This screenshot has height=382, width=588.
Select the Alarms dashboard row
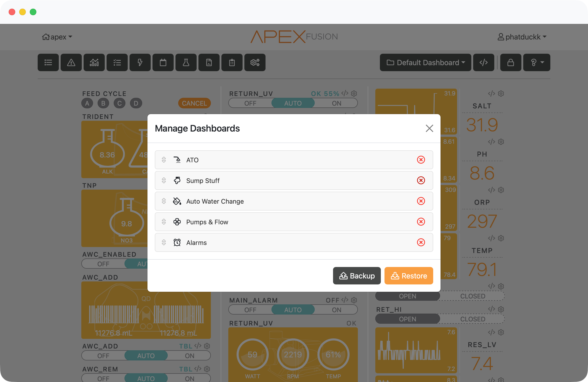click(x=294, y=242)
